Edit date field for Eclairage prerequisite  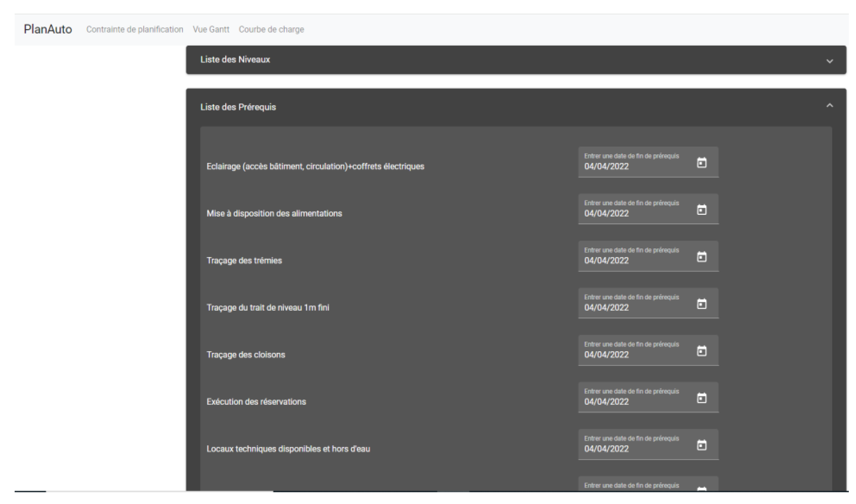[x=606, y=166]
